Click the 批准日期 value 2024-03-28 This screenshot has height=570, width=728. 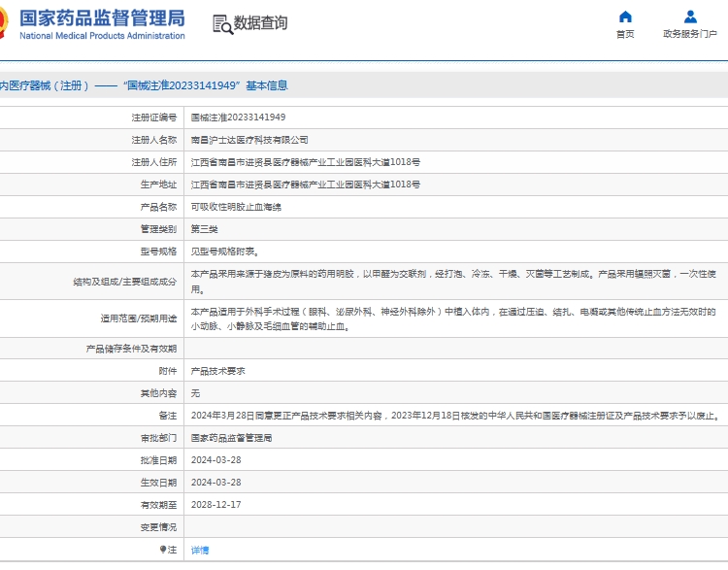point(215,460)
